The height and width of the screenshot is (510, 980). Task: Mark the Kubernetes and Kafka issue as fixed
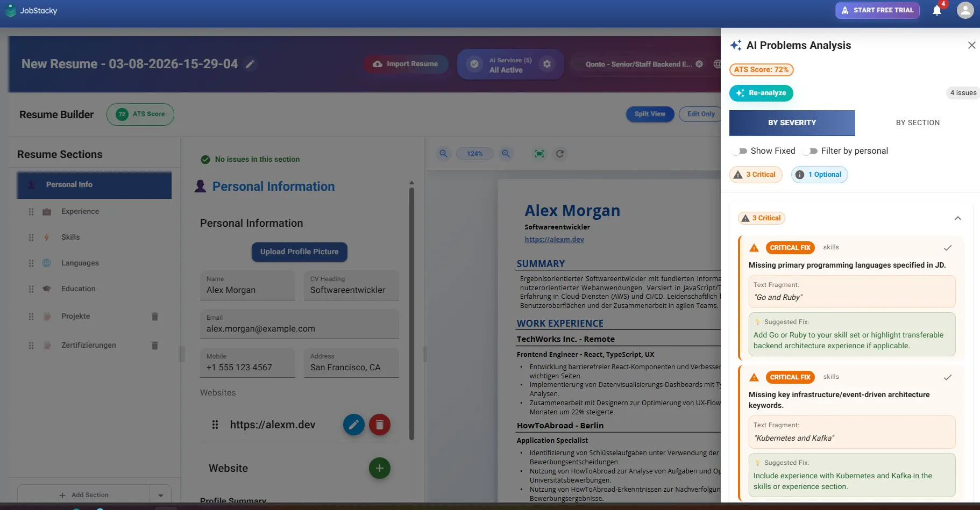pyautogui.click(x=948, y=377)
